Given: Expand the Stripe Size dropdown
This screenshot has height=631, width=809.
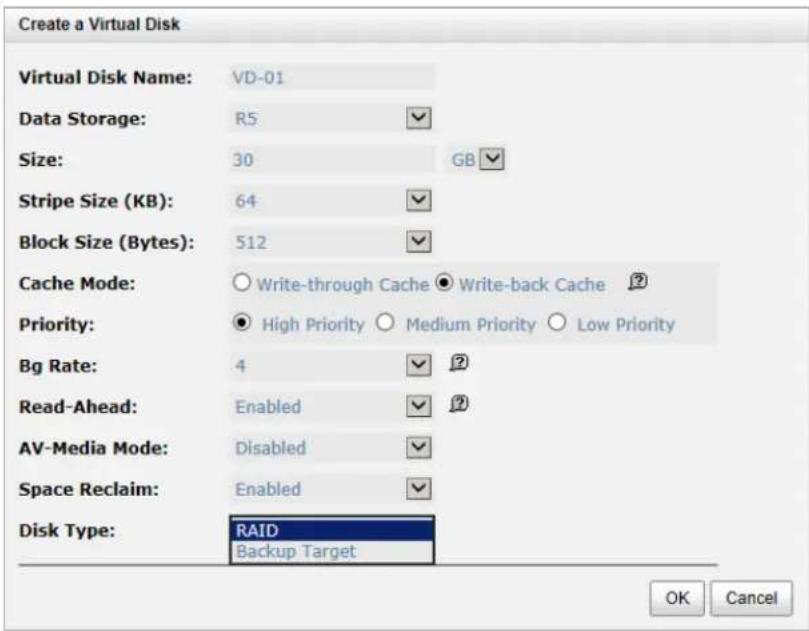Looking at the screenshot, I should pyautogui.click(x=418, y=201).
